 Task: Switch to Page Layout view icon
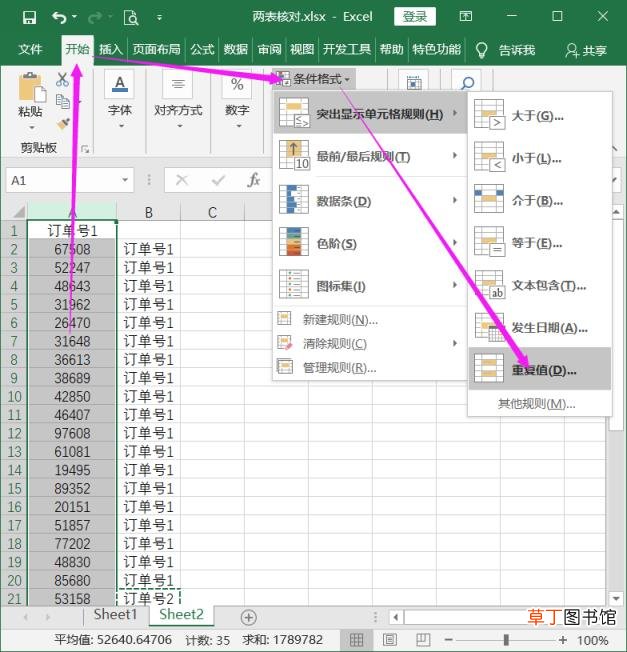point(390,640)
